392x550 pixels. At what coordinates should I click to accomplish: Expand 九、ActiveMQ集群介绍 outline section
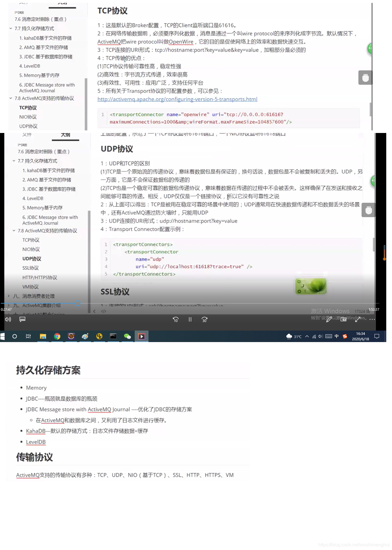coord(9,305)
